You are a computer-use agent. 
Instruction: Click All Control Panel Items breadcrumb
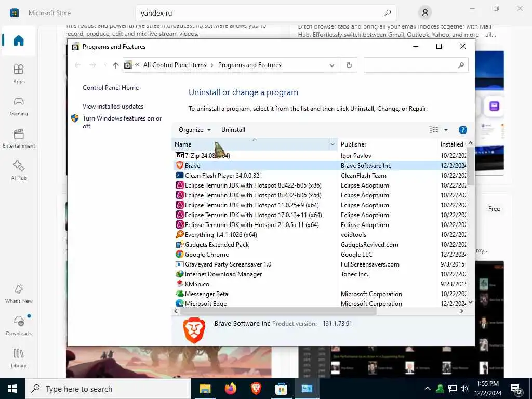[x=175, y=65]
